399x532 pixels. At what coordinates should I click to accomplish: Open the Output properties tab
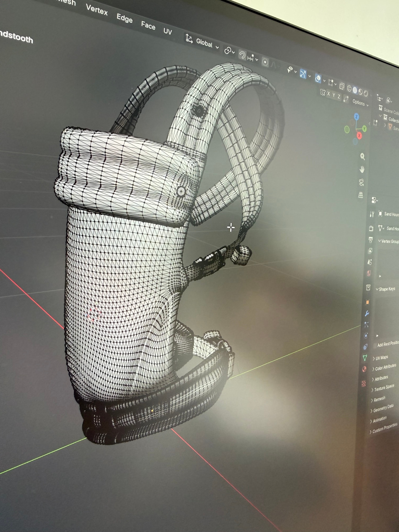[x=371, y=240]
